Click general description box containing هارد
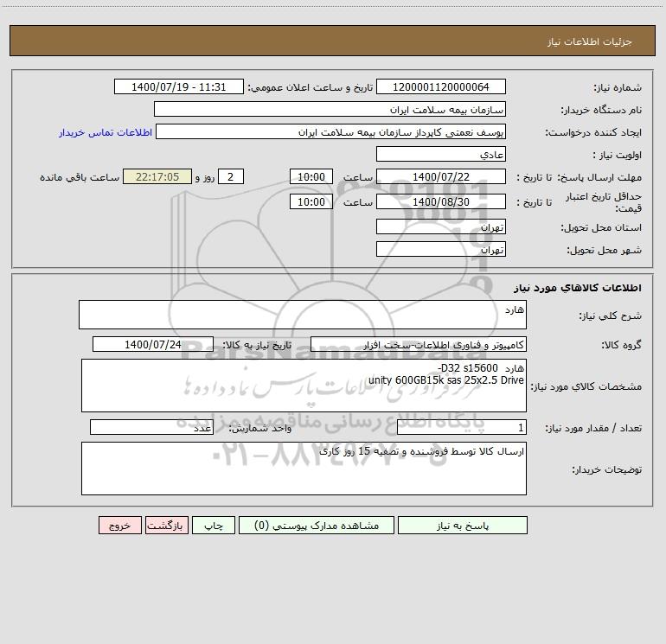 point(303,315)
